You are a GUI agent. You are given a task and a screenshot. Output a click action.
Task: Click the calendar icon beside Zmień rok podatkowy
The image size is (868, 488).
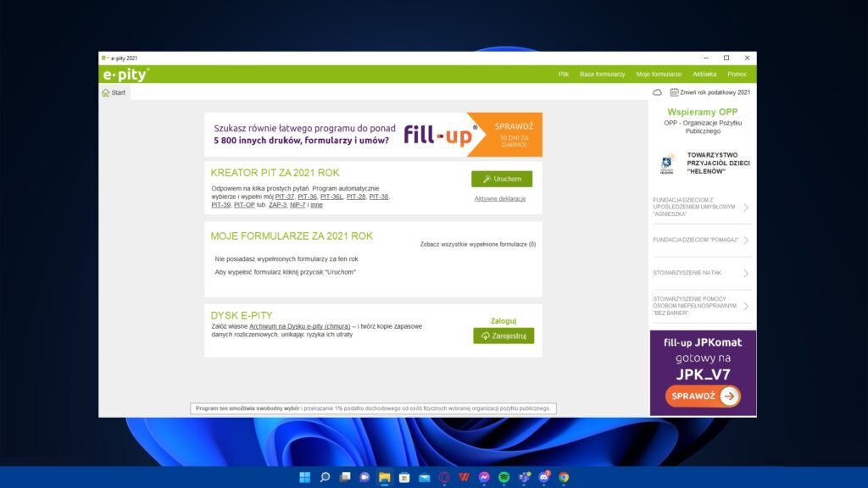674,92
